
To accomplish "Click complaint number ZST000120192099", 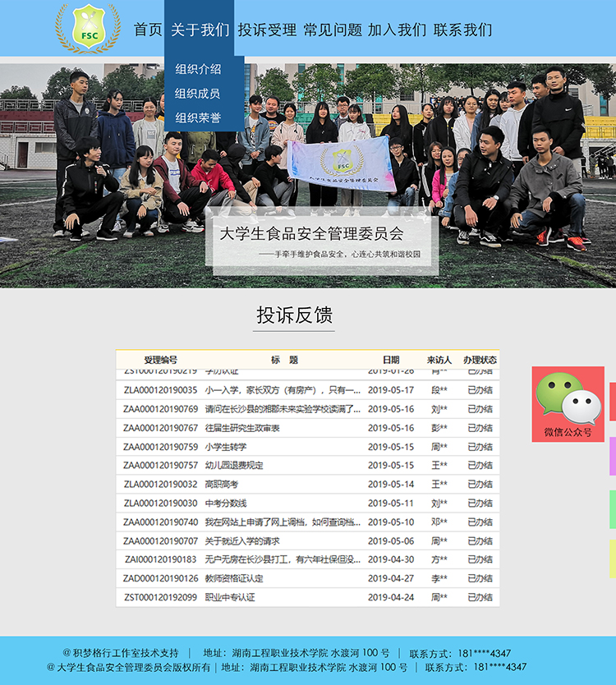I will 161,597.
